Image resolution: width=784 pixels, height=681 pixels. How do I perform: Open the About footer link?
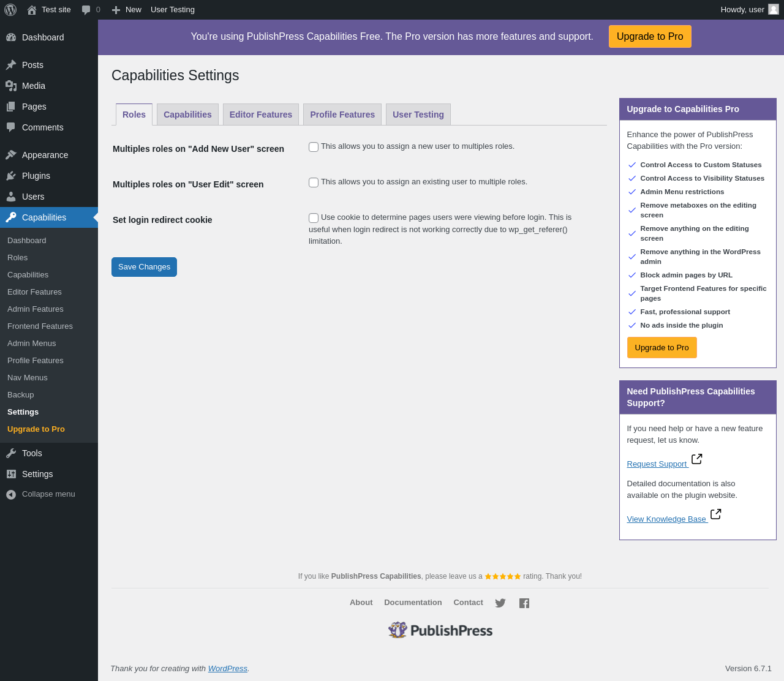point(361,603)
